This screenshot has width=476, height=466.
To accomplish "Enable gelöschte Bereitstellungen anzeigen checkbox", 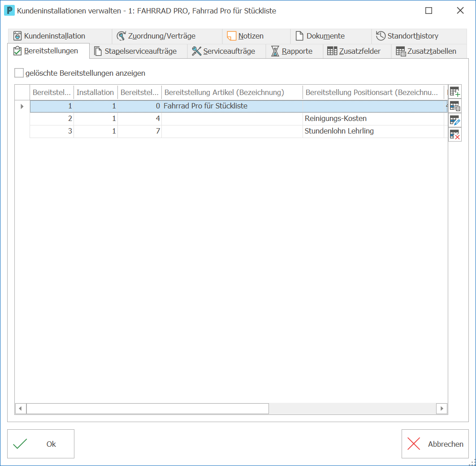I will pyautogui.click(x=19, y=73).
